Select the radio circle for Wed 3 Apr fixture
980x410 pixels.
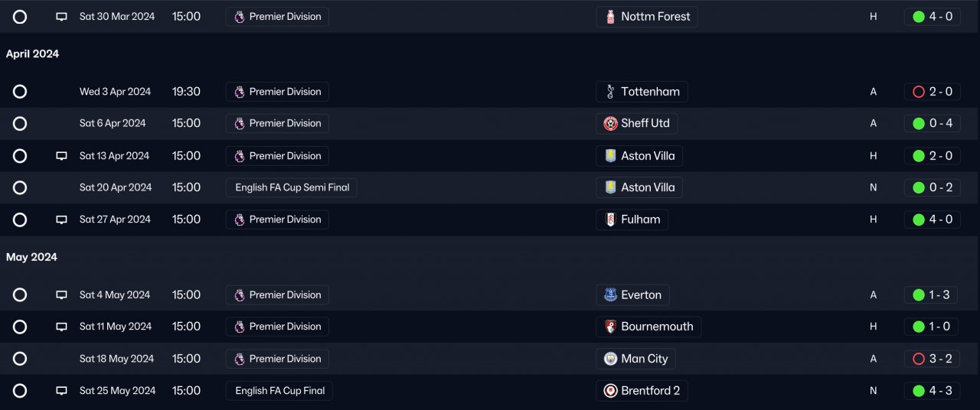tap(20, 92)
